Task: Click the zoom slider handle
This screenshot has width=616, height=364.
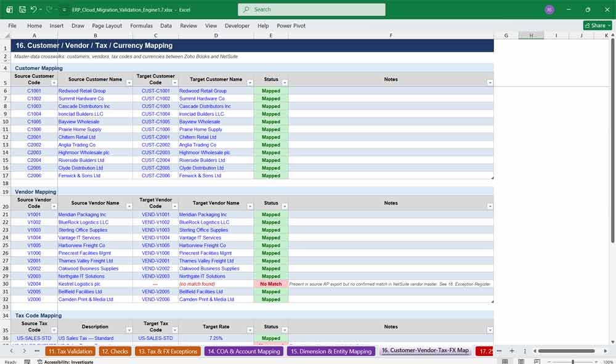Action: click(x=573, y=362)
